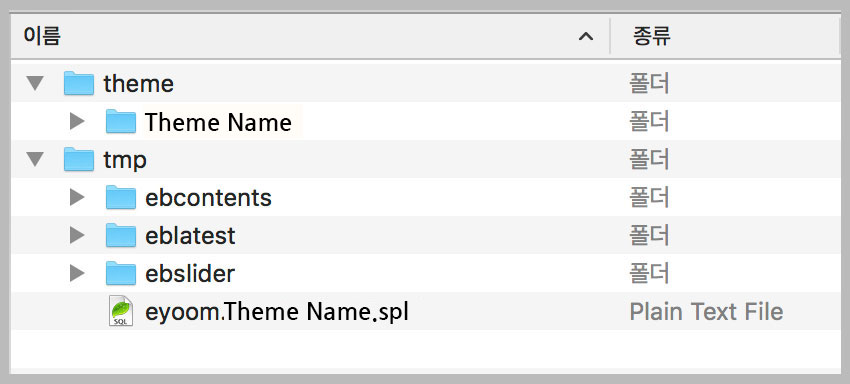Viewport: 850px width, 384px height.
Task: Click the Theme Name folder icon
Action: tap(120, 121)
